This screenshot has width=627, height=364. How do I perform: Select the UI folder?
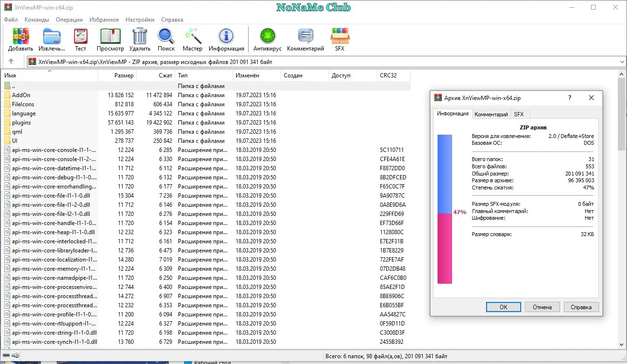(11, 141)
